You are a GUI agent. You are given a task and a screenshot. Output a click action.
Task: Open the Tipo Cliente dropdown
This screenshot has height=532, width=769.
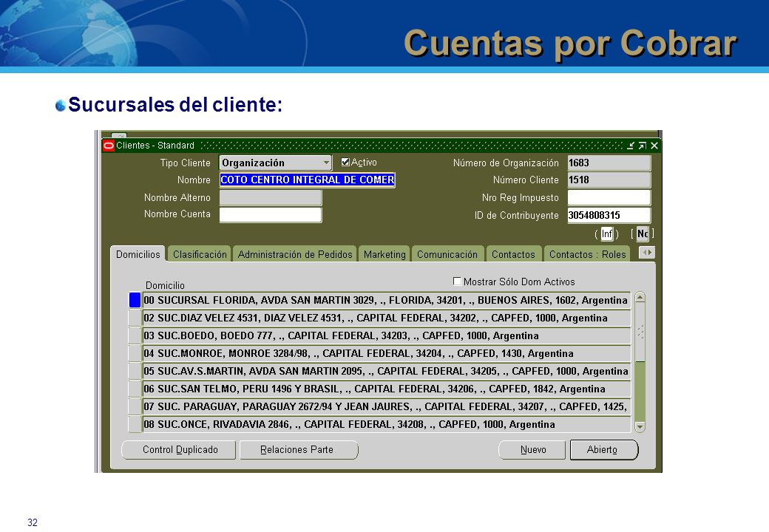(326, 163)
